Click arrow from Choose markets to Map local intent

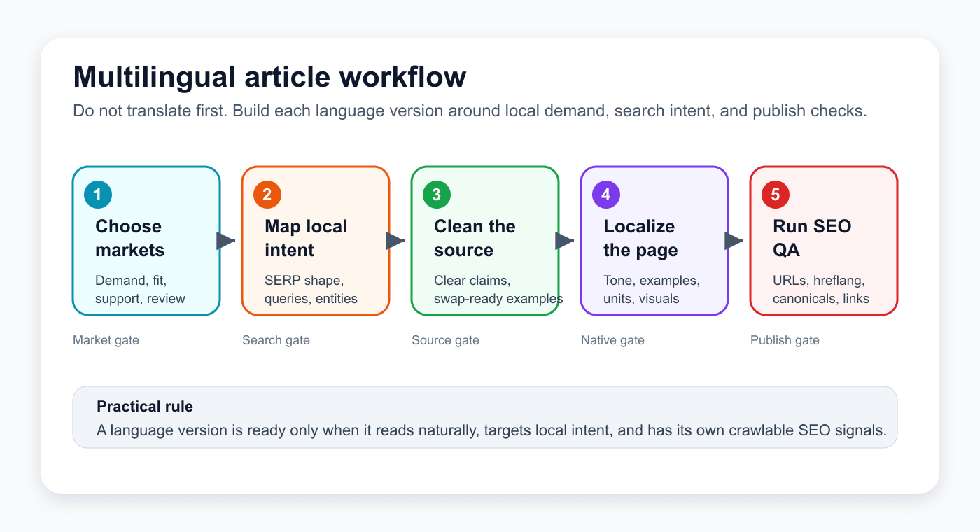tap(226, 241)
